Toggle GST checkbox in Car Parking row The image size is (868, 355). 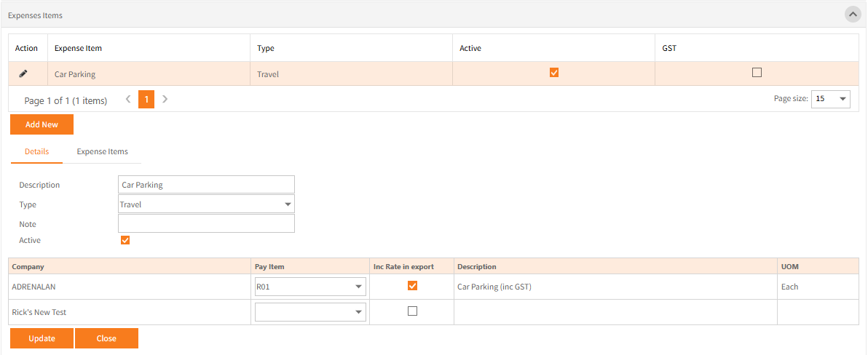tap(757, 73)
